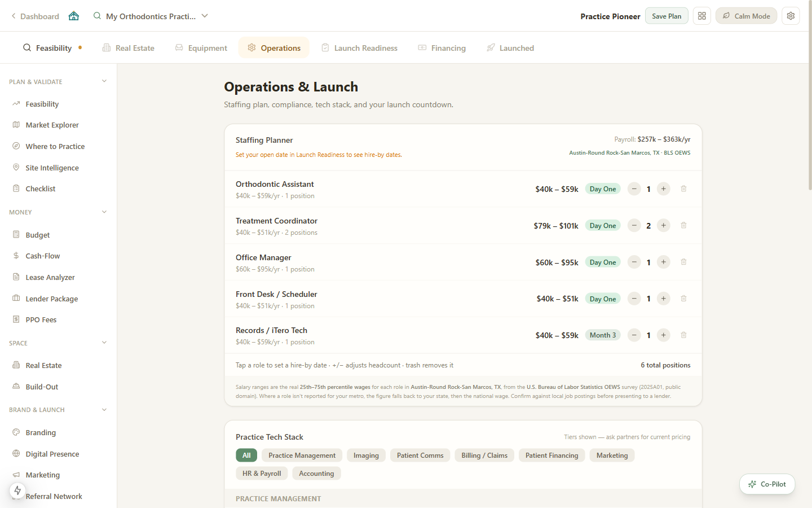Open the Checklist sidebar item
This screenshot has height=508, width=812.
click(x=58, y=189)
